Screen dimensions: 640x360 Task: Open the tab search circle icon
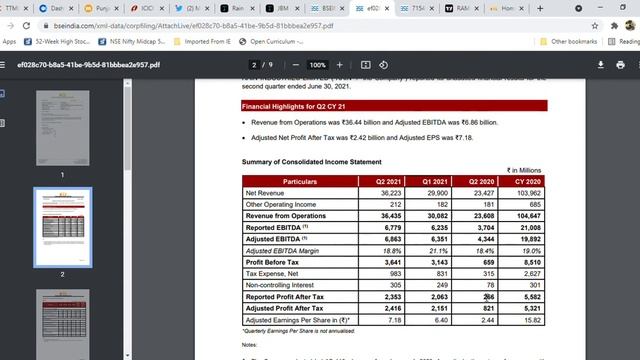tap(578, 8)
